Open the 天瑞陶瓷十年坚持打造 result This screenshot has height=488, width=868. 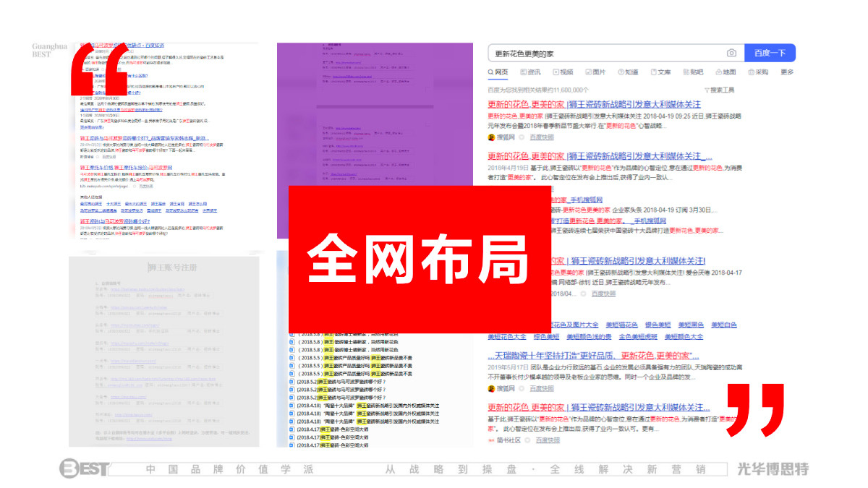click(594, 356)
